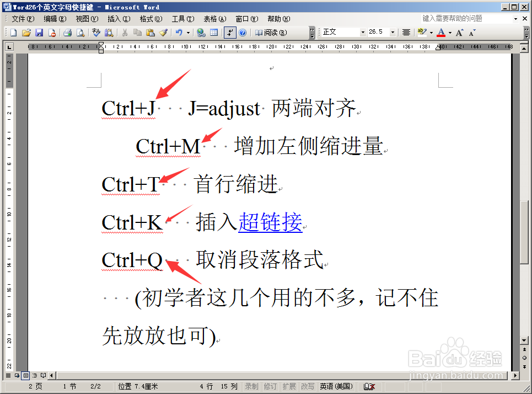Switch to 阅读 reading layout
532x394 pixels.
(271, 32)
